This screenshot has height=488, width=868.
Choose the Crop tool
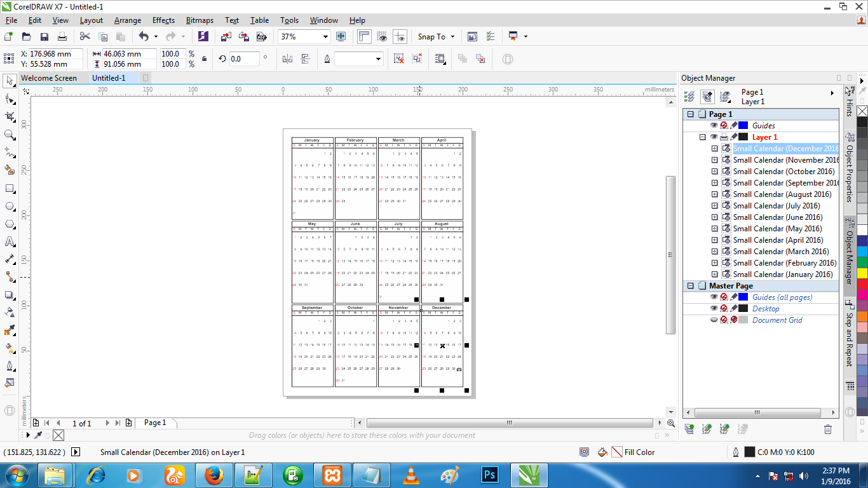(10, 117)
